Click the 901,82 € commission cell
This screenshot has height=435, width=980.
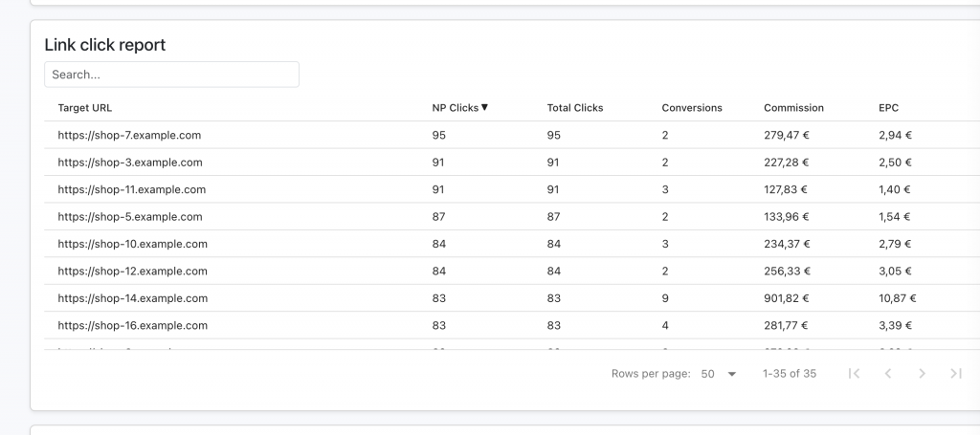click(787, 298)
